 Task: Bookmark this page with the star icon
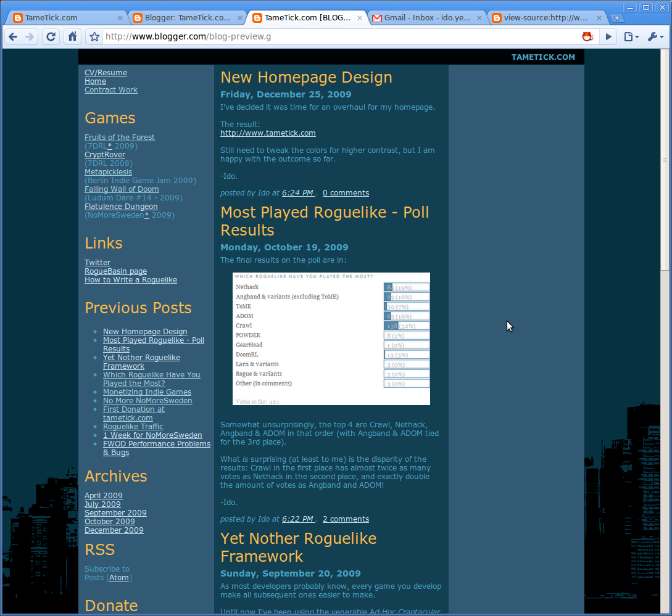tap(94, 37)
